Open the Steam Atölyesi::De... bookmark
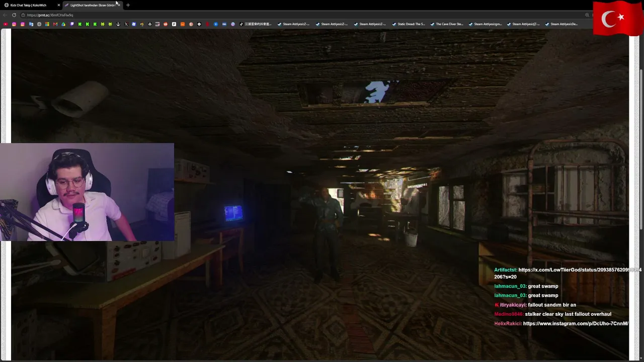 561,24
